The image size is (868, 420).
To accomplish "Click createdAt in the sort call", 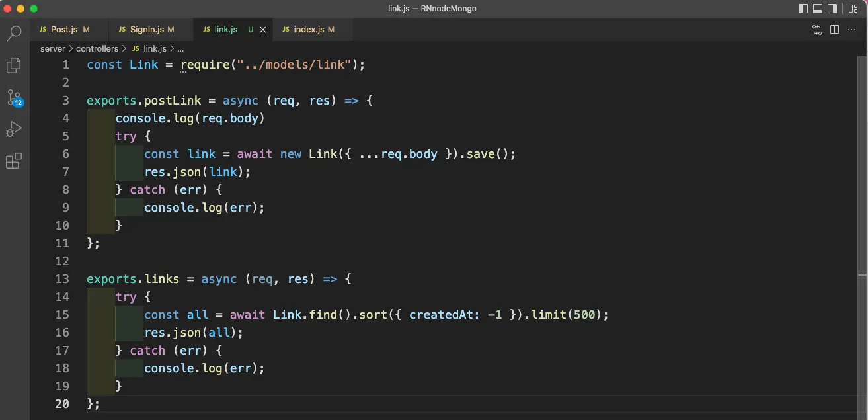I will tap(442, 315).
